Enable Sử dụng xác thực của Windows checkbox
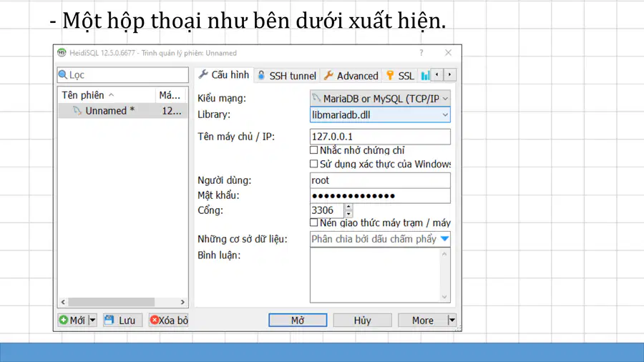The image size is (644, 362). tap(314, 164)
